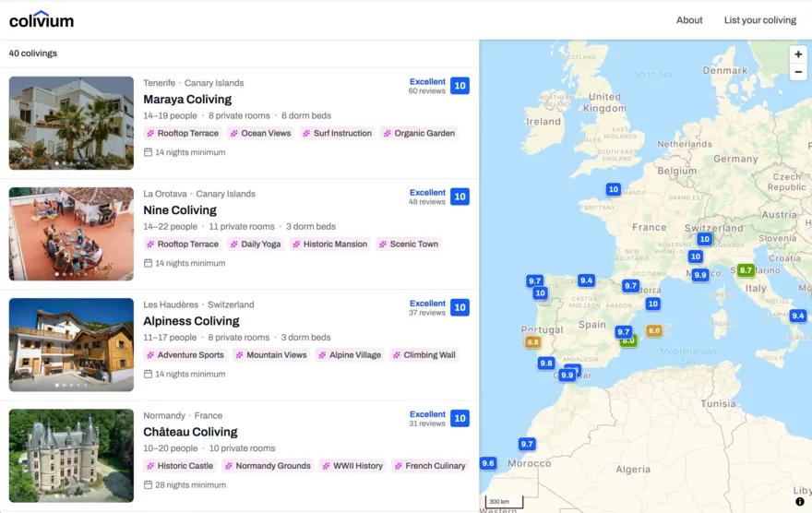Open map attribution info icon
This screenshot has height=513, width=812.
pyautogui.click(x=799, y=502)
